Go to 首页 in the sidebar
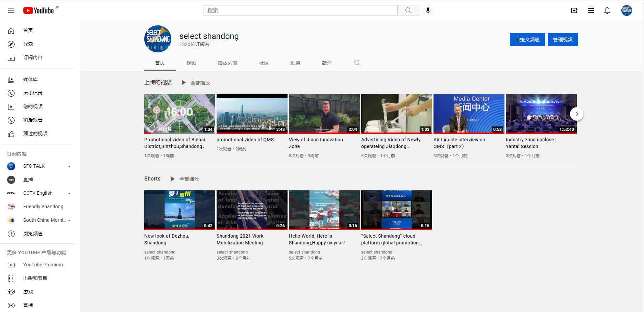This screenshot has height=312, width=644. pos(38,30)
